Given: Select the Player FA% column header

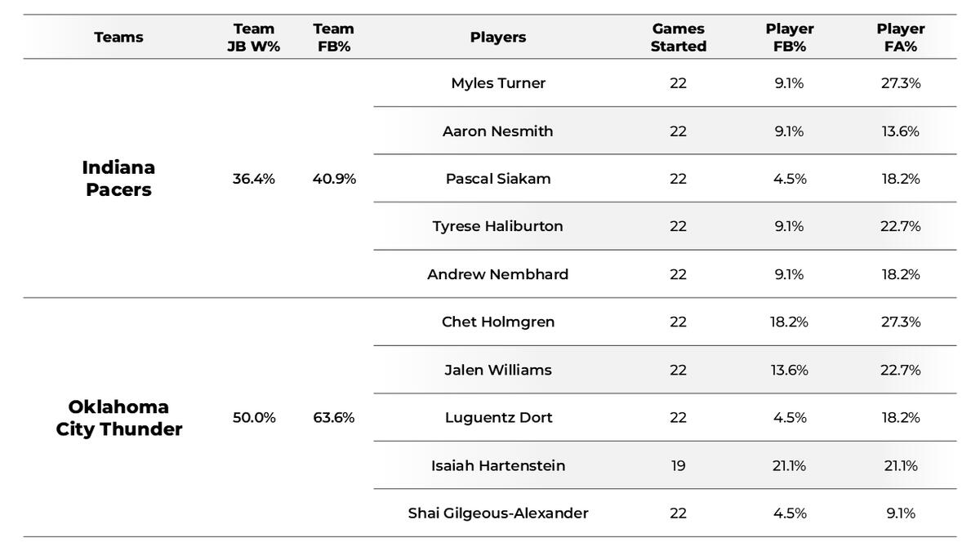Looking at the screenshot, I should coord(900,38).
